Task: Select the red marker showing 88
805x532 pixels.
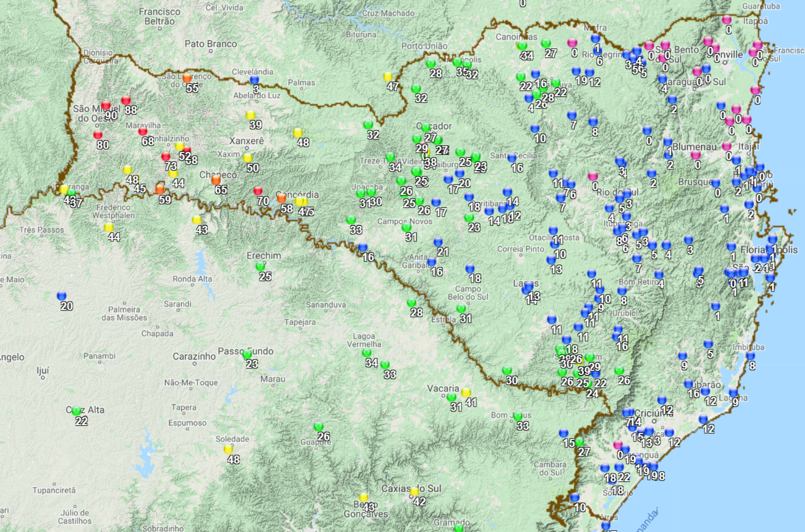Action: pyautogui.click(x=126, y=101)
